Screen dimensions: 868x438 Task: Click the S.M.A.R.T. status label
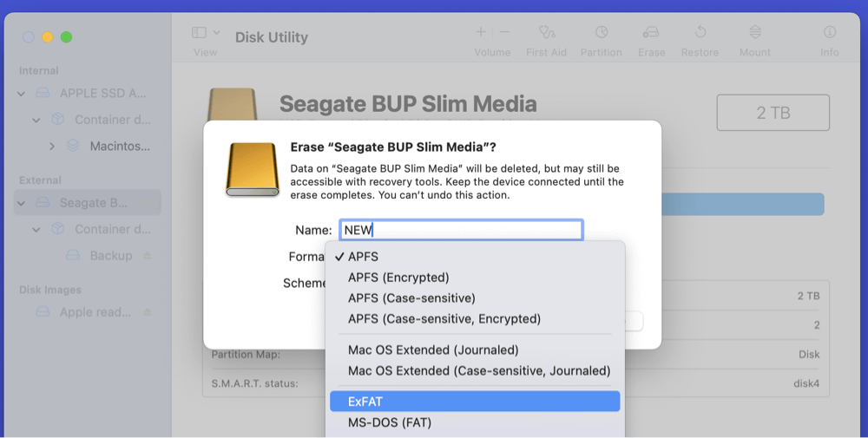(x=254, y=383)
